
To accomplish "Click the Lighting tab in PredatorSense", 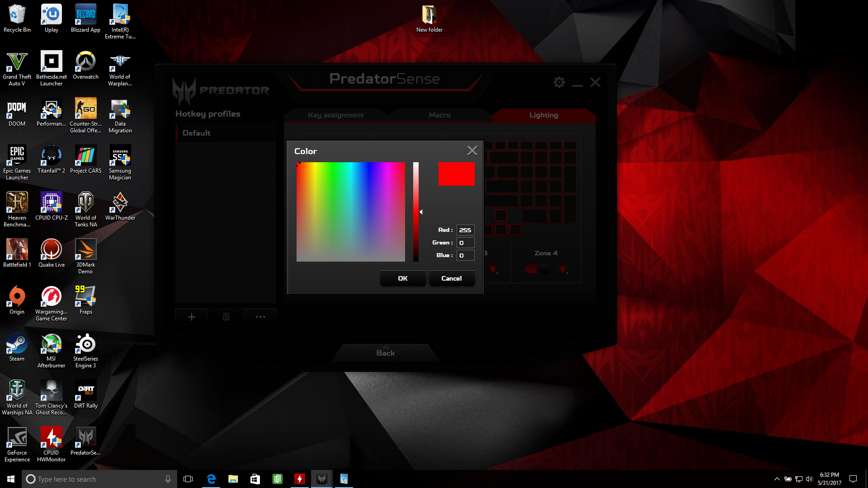I will [543, 114].
